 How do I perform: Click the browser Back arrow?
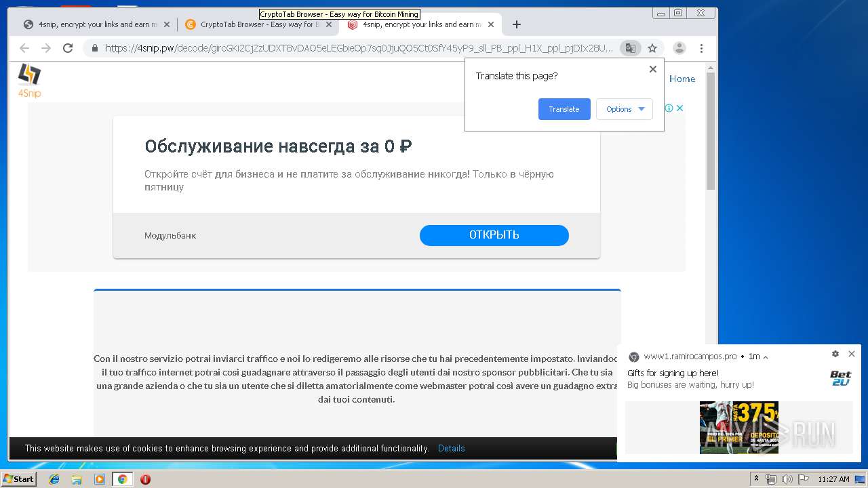point(24,48)
